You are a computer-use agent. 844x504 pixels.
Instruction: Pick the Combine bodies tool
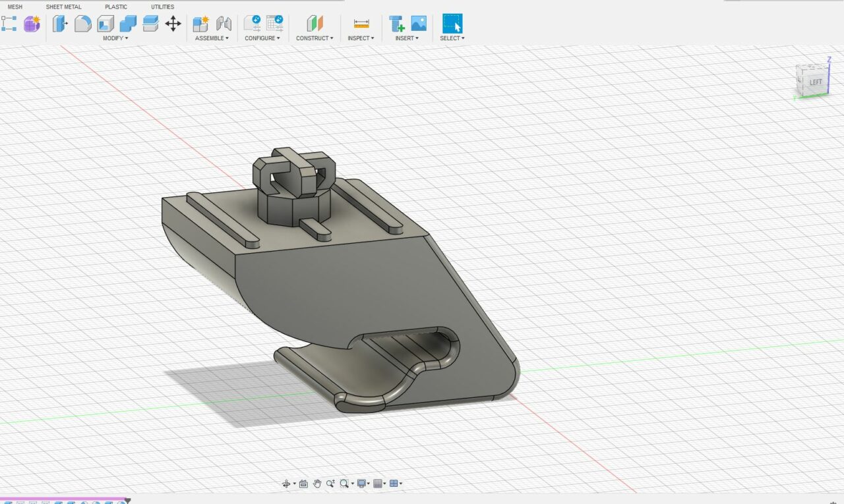coord(128,24)
